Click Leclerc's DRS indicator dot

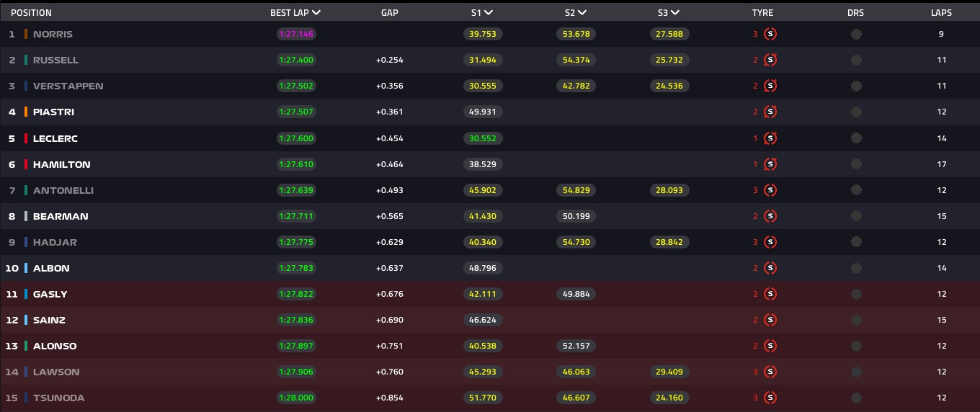(x=856, y=138)
